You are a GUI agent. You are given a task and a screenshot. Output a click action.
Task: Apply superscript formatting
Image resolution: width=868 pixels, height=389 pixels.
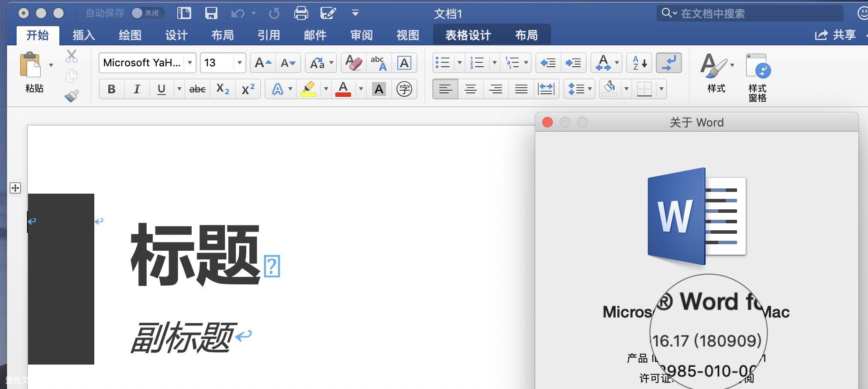[x=248, y=89]
